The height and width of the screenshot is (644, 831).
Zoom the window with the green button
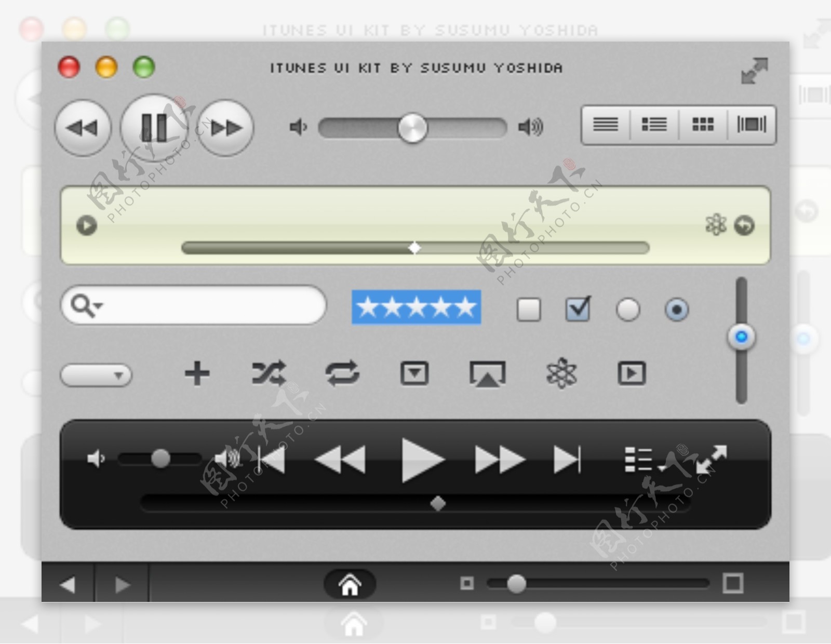(144, 68)
